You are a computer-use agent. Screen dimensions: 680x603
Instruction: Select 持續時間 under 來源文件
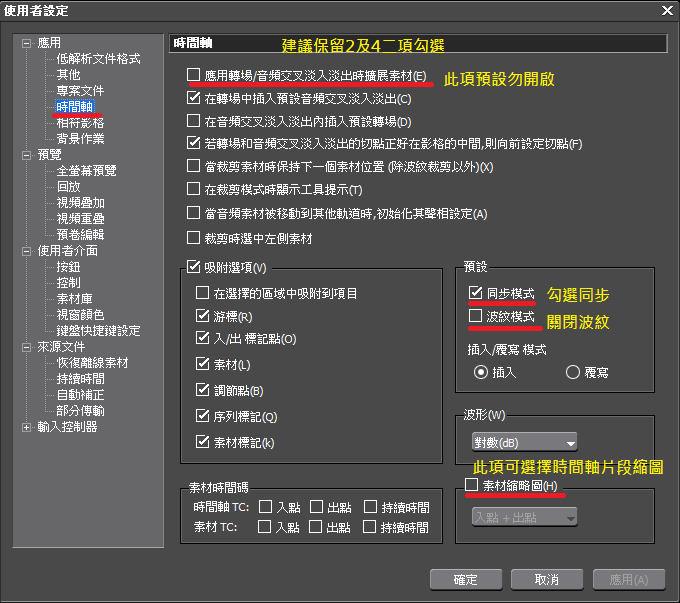80,379
